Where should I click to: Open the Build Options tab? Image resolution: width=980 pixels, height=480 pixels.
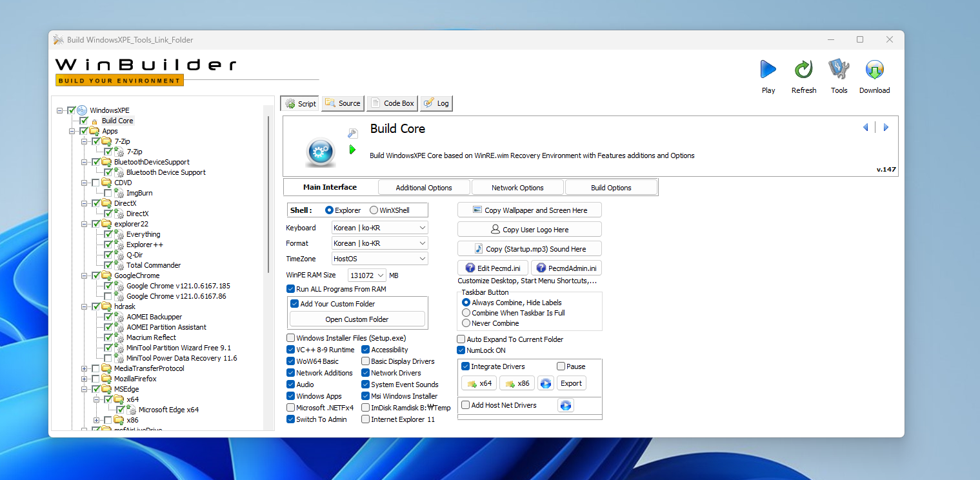611,188
